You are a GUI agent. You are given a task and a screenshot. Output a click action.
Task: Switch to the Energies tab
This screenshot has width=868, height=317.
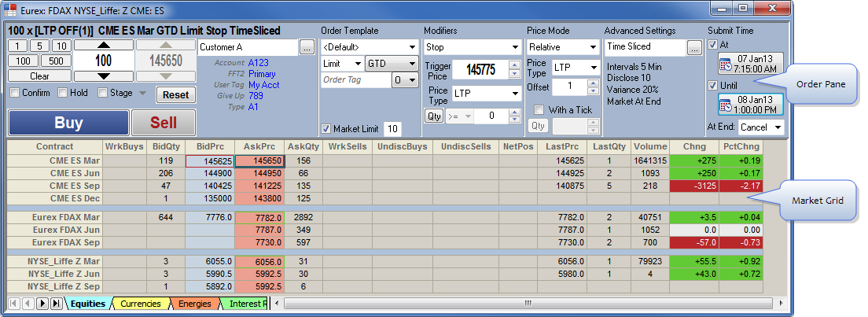pos(194,303)
